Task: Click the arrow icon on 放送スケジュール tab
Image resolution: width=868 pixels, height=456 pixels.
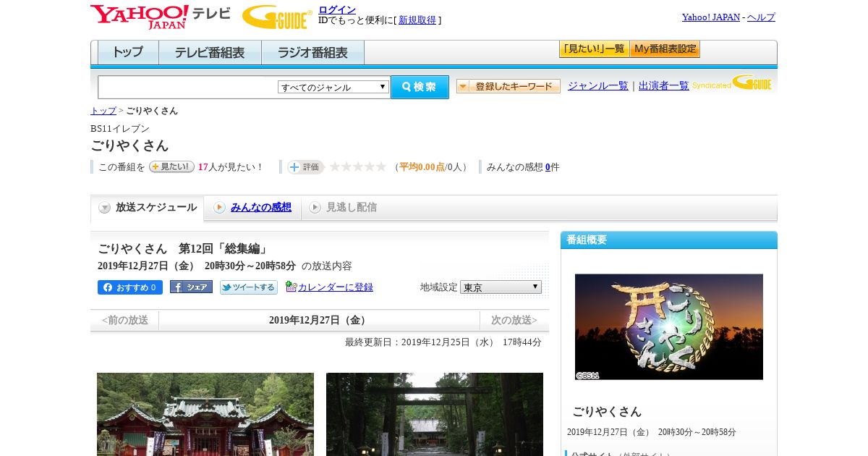Action: [x=105, y=208]
